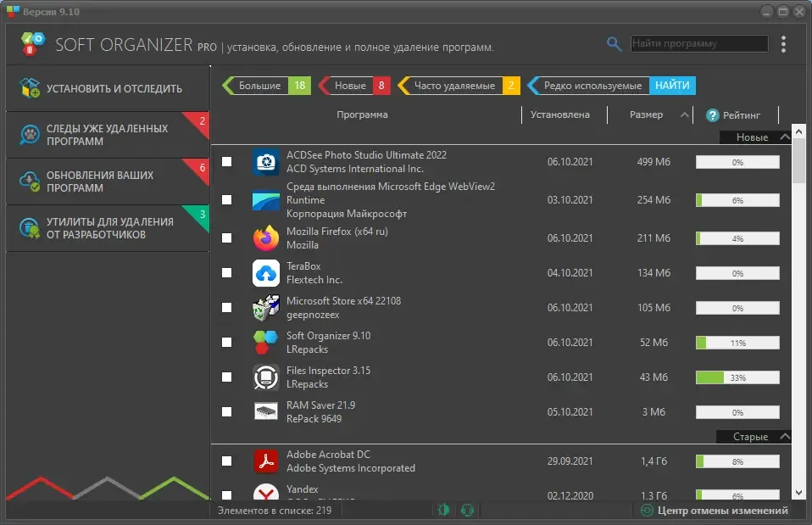Click the list scrollbar up arrow
The image size is (812, 525).
click(x=798, y=131)
